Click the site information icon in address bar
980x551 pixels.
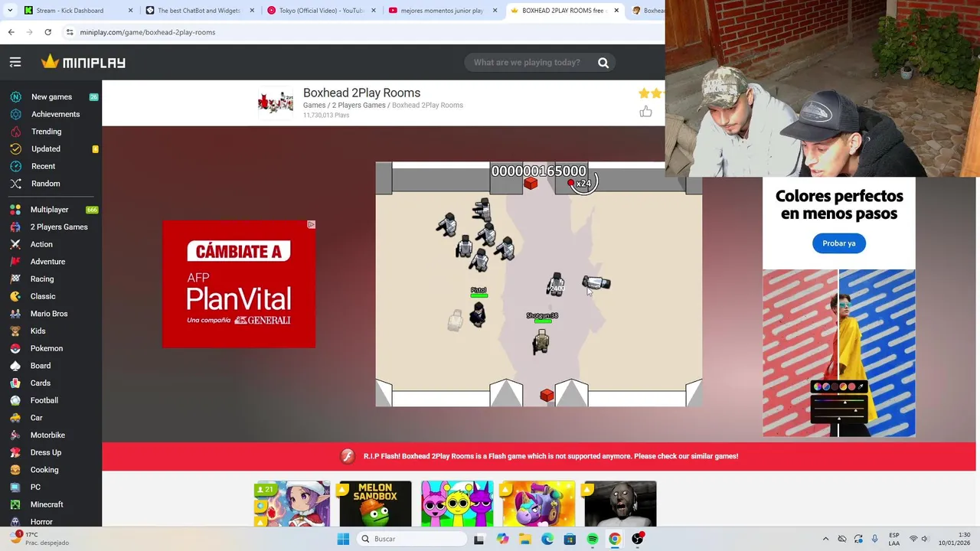[x=70, y=32]
